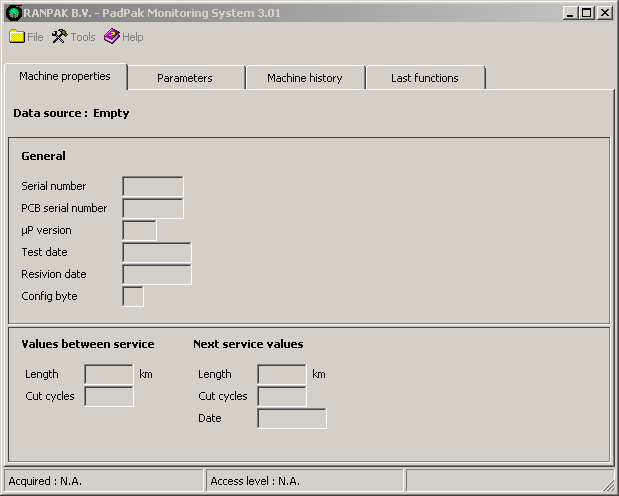The width and height of the screenshot is (619, 496).
Task: Click the 'Access level : N.A.' status entry
Action: (305, 481)
